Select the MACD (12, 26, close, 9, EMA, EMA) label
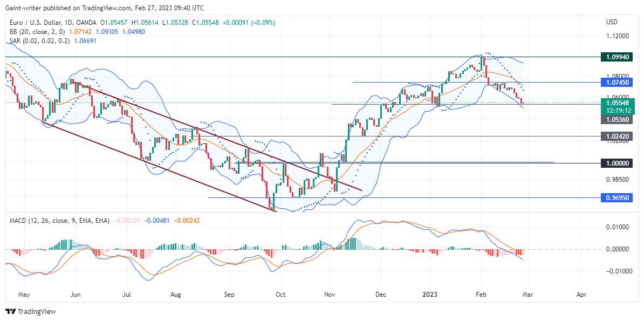The image size is (644, 321). [59, 221]
